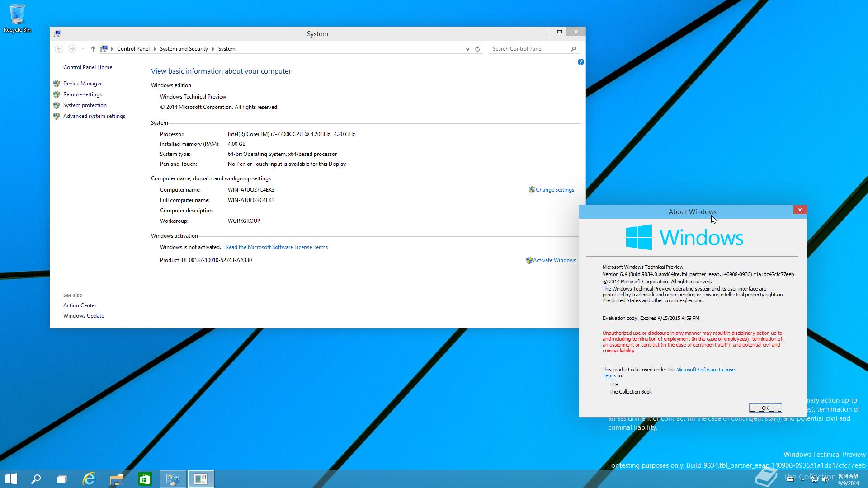Viewport: 868px width, 488px height.
Task: Open the Store app on taskbar
Action: pyautogui.click(x=145, y=479)
